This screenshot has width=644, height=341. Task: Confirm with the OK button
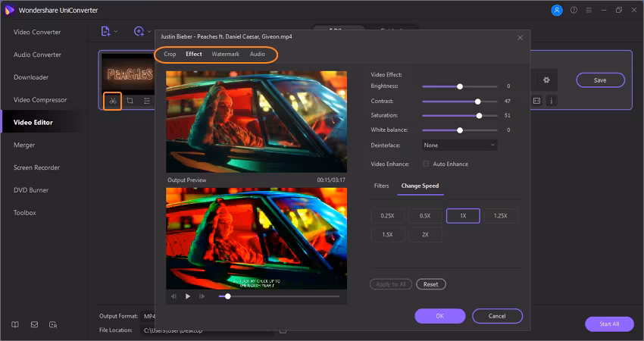click(x=440, y=316)
